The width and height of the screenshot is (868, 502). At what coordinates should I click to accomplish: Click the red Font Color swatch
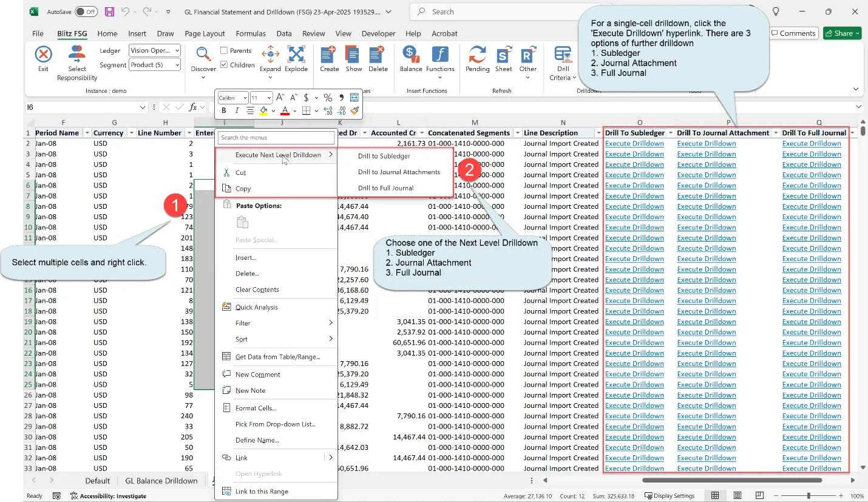click(285, 110)
